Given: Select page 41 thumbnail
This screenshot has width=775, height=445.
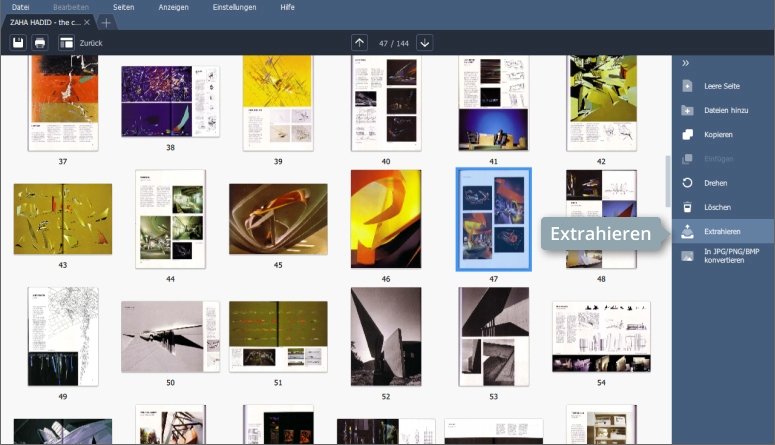Looking at the screenshot, I should 493,103.
